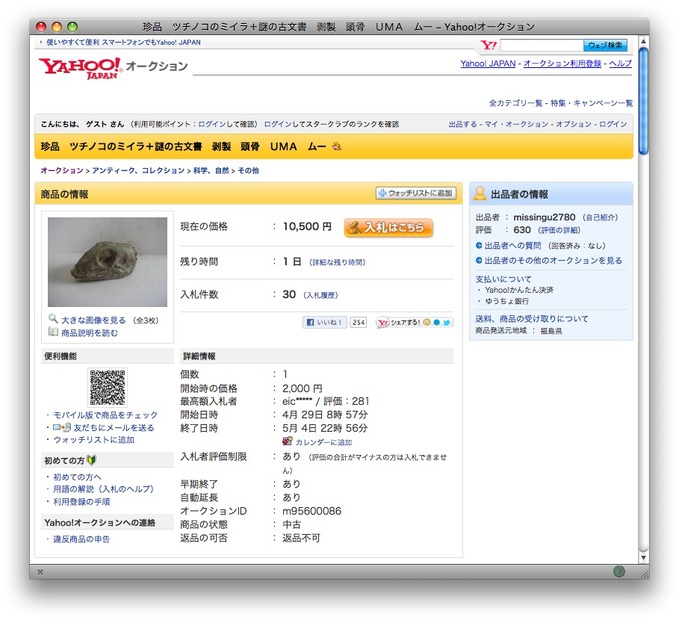
Task: Click the Yahoo share (シェアする) button
Action: coord(398,322)
